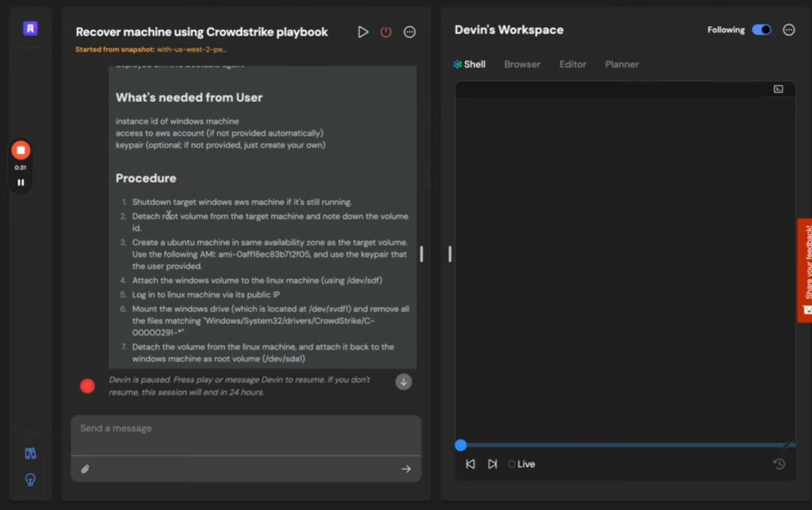Attach a file with the paperclip icon
Image resolution: width=812 pixels, height=510 pixels.
click(86, 469)
